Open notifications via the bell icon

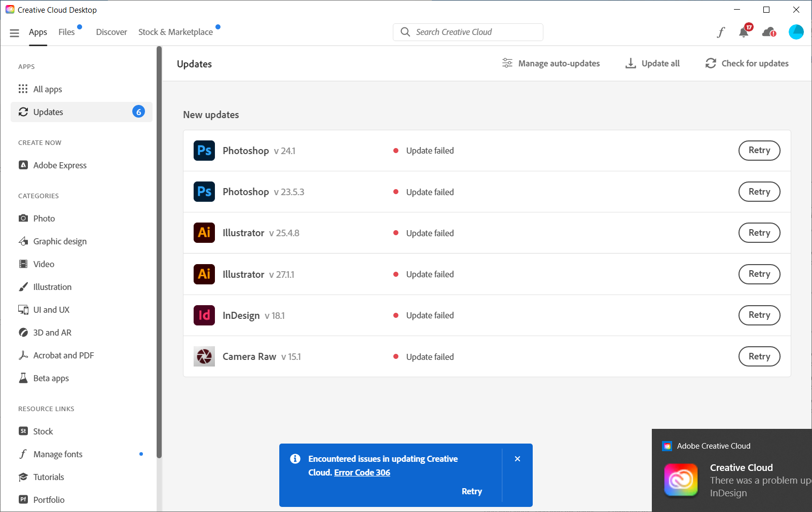tap(744, 32)
